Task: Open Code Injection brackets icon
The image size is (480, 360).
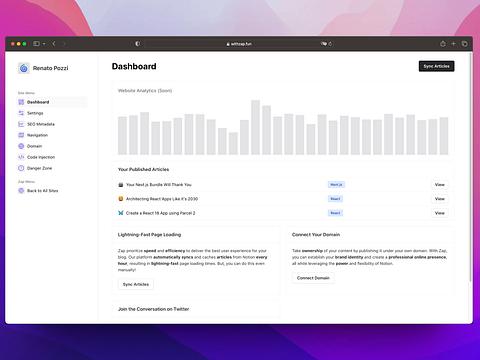Action: (21, 157)
